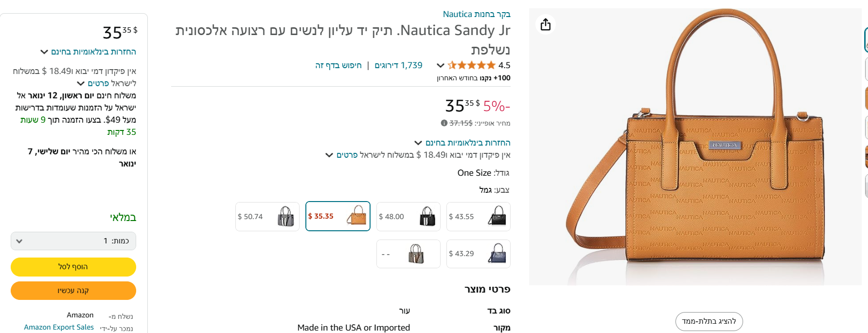The width and height of the screenshot is (868, 333).
Task: Click the yellow Add to Cart button
Action: (73, 267)
